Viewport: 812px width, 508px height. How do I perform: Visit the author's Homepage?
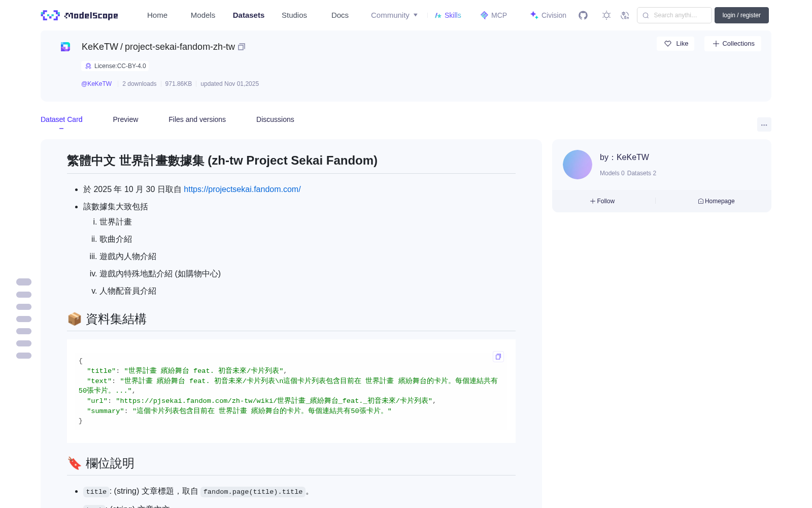716,201
